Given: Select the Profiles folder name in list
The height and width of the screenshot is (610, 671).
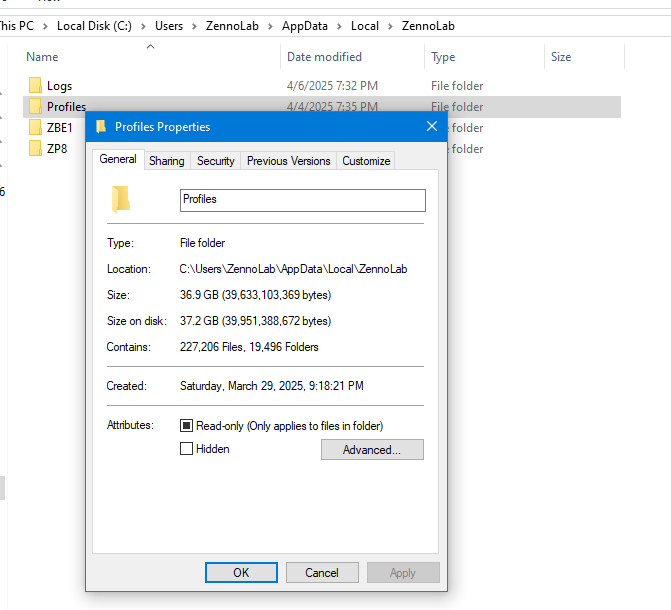Looking at the screenshot, I should [x=66, y=106].
